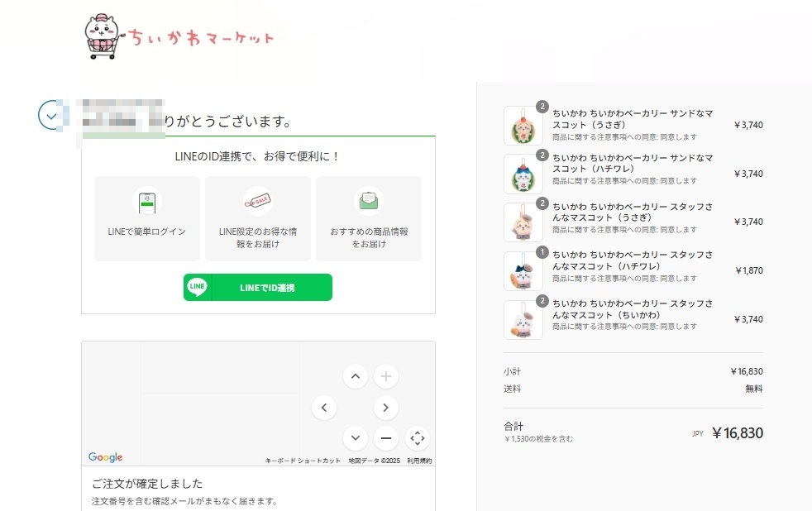Click the おすすめの商品情報をお届け caption
812x511 pixels.
(x=369, y=237)
